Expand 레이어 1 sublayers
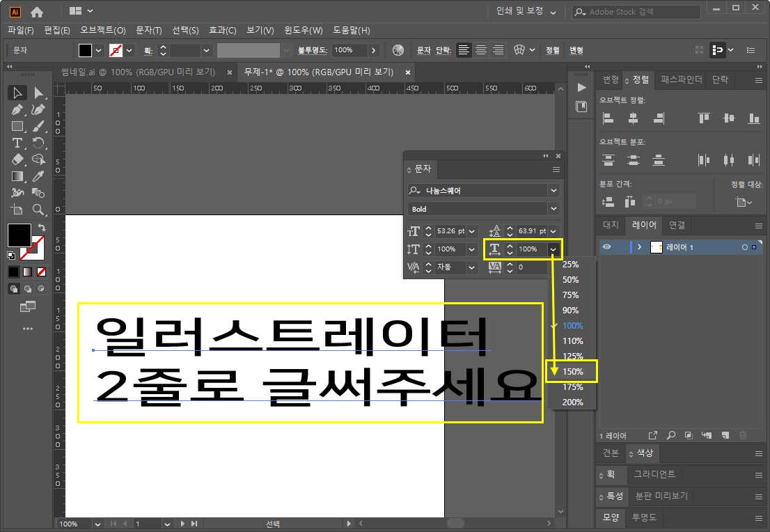This screenshot has height=532, width=770. click(639, 247)
